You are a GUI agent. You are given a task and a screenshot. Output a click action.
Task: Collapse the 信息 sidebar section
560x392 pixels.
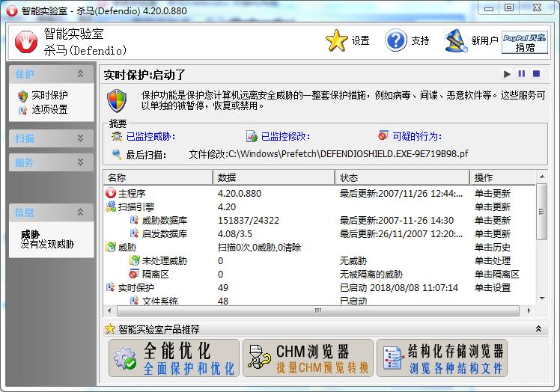[80, 212]
